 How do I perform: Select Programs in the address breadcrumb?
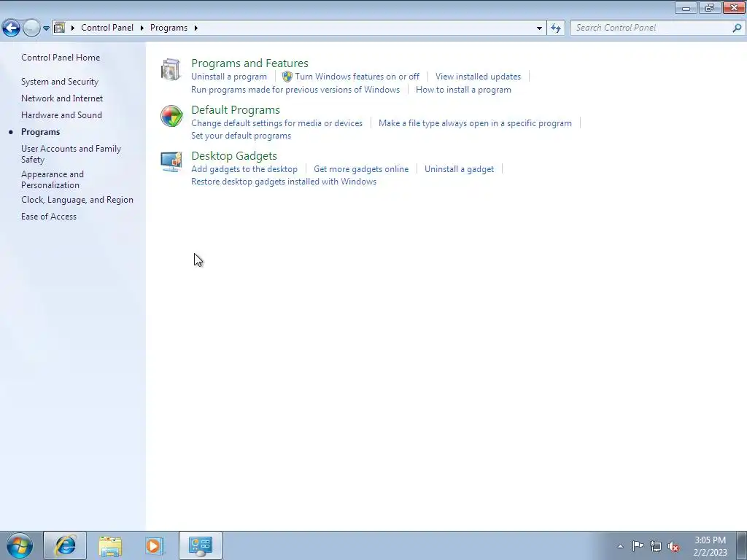pos(169,28)
